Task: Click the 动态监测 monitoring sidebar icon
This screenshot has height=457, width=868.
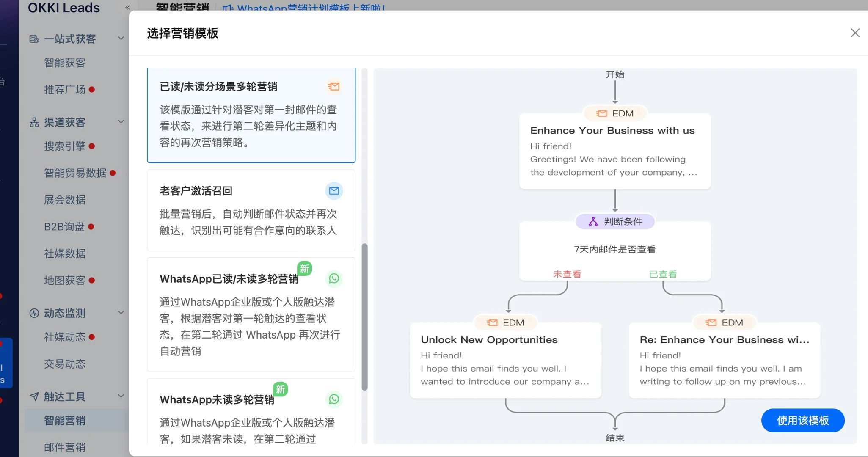Action: tap(34, 313)
